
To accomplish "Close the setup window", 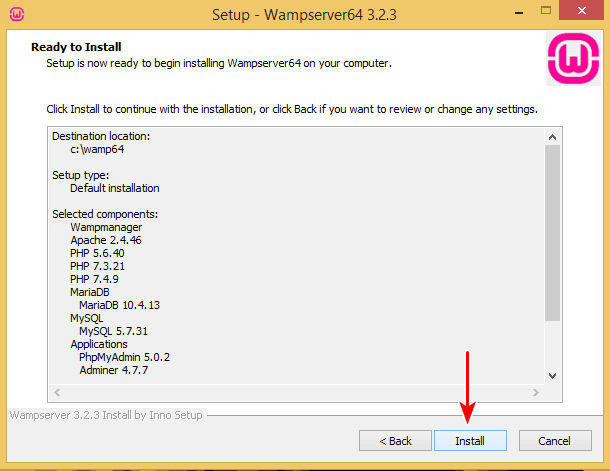I will [582, 11].
